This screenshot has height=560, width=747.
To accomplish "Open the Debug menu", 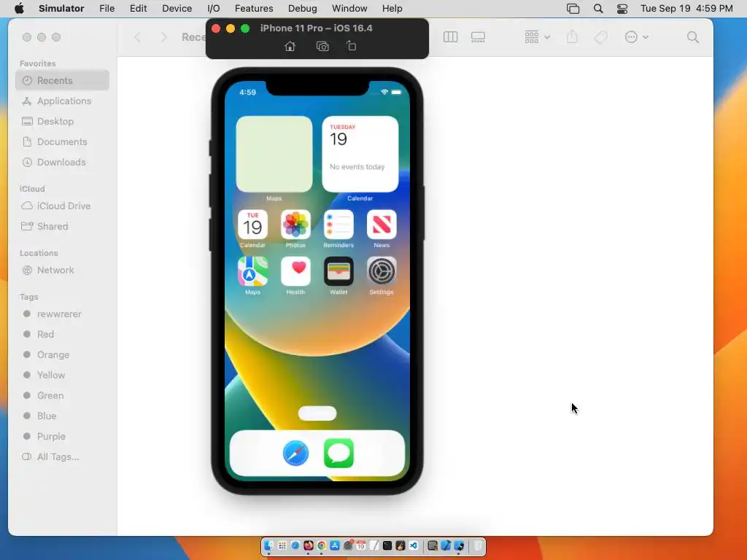I will coord(303,9).
